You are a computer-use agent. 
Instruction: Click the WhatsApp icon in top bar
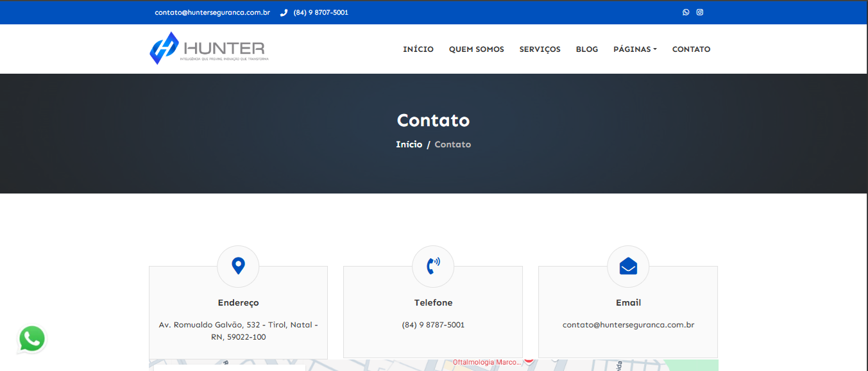click(686, 12)
